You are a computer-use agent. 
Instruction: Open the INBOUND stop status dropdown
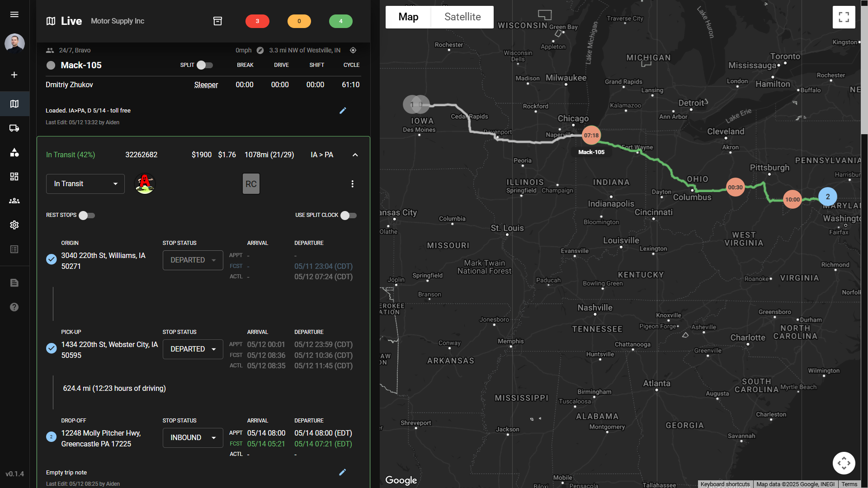point(193,438)
